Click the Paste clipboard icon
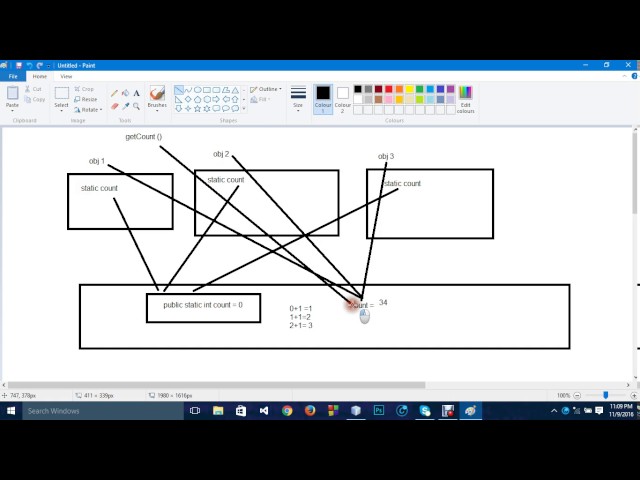 click(12, 93)
